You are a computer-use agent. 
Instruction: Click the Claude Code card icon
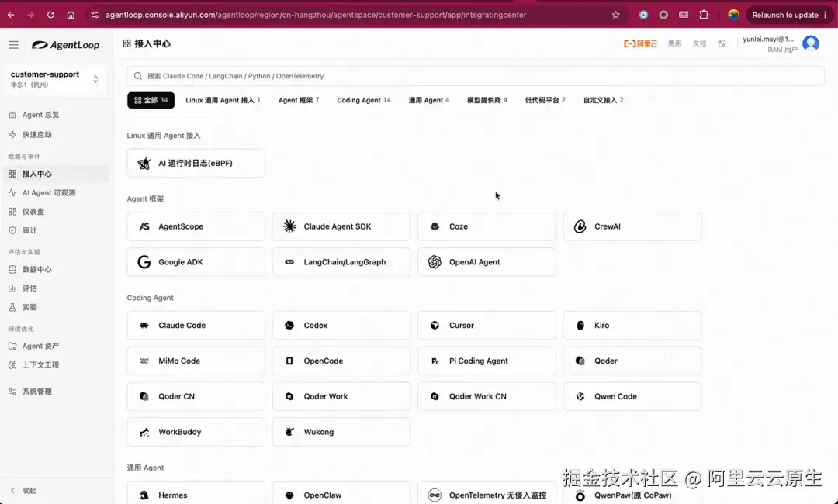click(x=144, y=325)
